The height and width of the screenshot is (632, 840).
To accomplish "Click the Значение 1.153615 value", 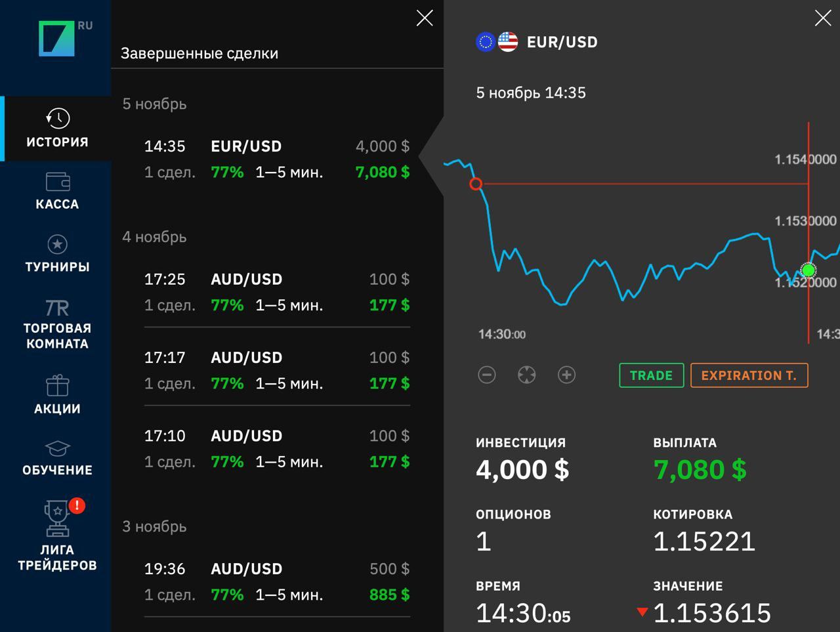I will (712, 612).
